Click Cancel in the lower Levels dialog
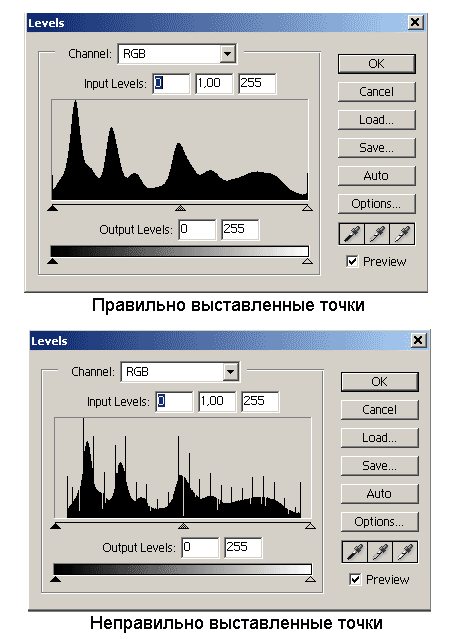The width and height of the screenshot is (459, 641). (x=379, y=410)
